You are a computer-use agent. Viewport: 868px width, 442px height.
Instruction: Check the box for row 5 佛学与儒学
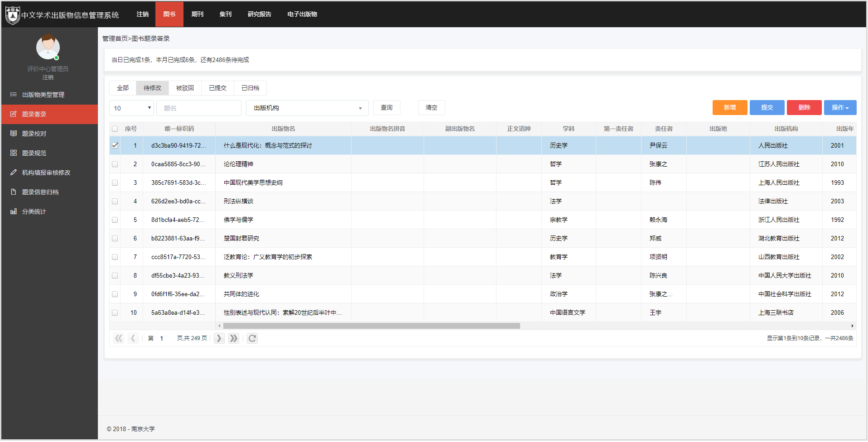(115, 220)
